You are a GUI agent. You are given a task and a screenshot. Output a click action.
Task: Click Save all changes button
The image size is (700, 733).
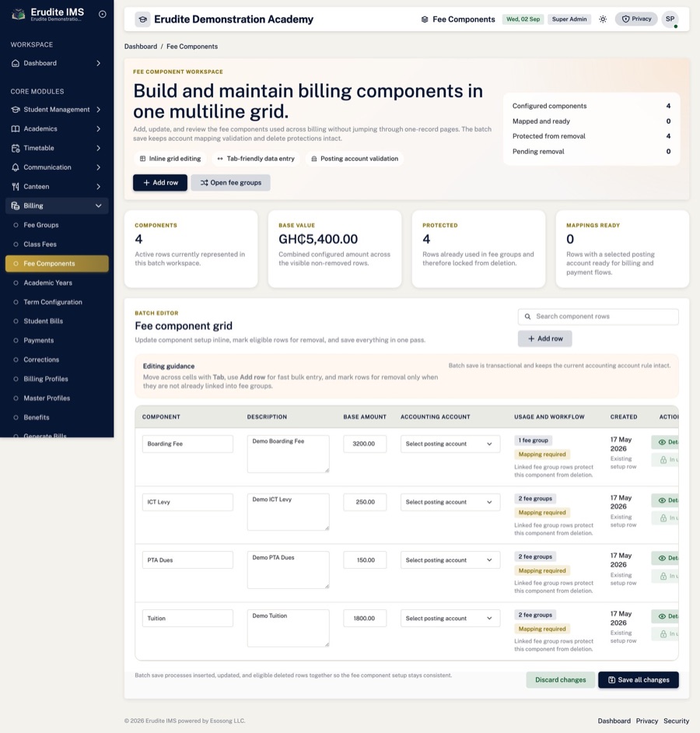click(639, 680)
